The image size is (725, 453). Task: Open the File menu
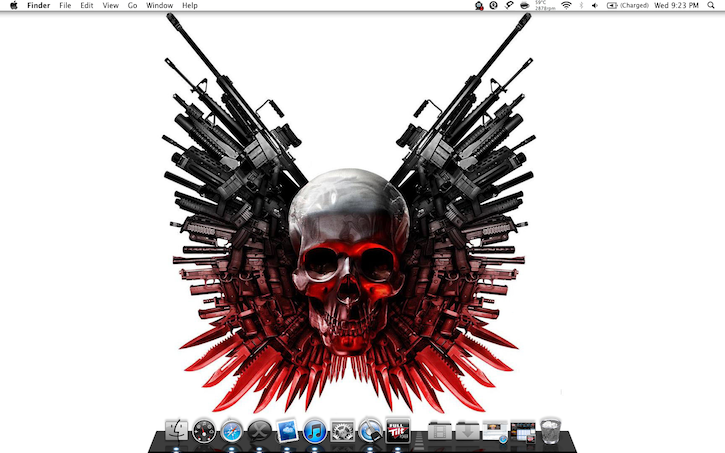pyautogui.click(x=65, y=6)
